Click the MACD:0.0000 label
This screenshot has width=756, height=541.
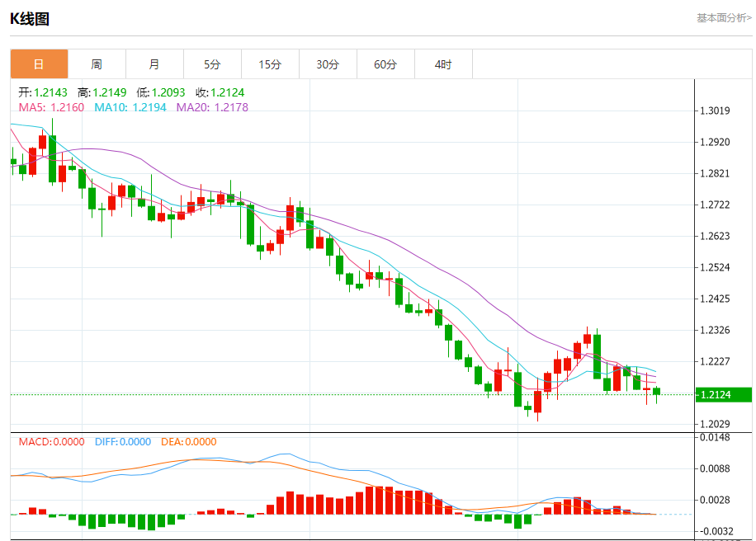pyautogui.click(x=52, y=442)
